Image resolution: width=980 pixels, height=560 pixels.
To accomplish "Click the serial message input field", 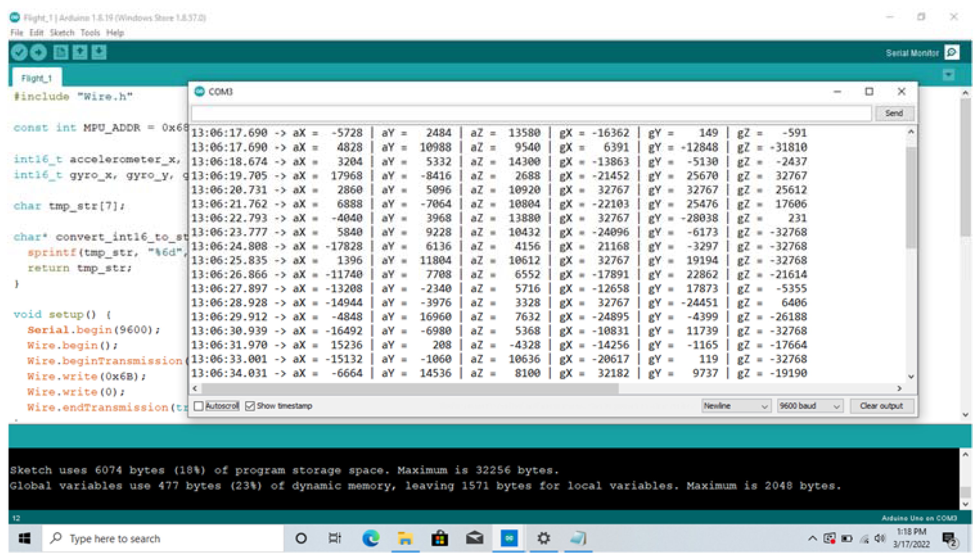I will point(530,113).
